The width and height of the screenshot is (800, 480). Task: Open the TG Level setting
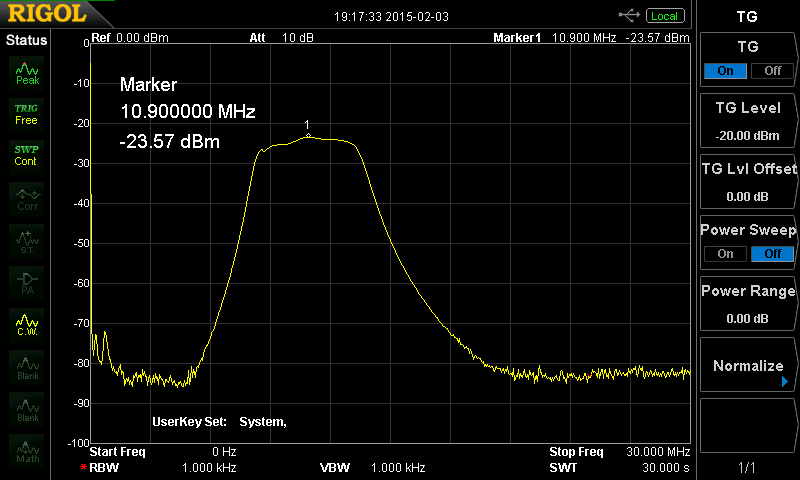pos(747,121)
